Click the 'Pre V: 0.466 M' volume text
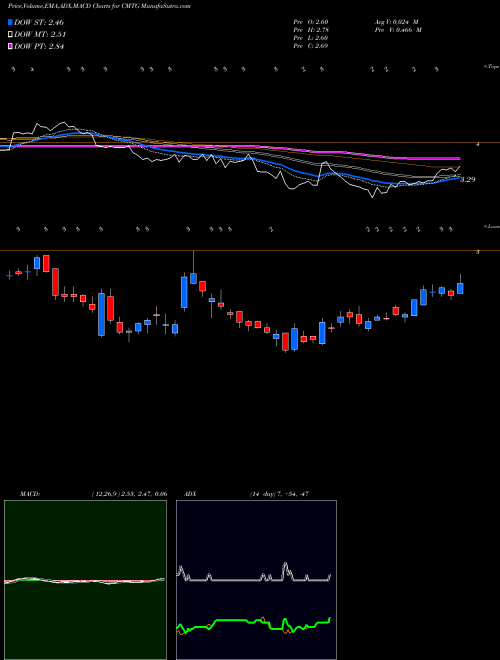500x660 pixels. point(398,30)
